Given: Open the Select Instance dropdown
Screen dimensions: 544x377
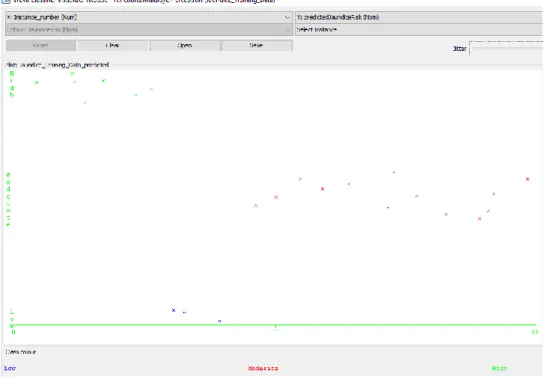Looking at the screenshot, I should point(419,30).
